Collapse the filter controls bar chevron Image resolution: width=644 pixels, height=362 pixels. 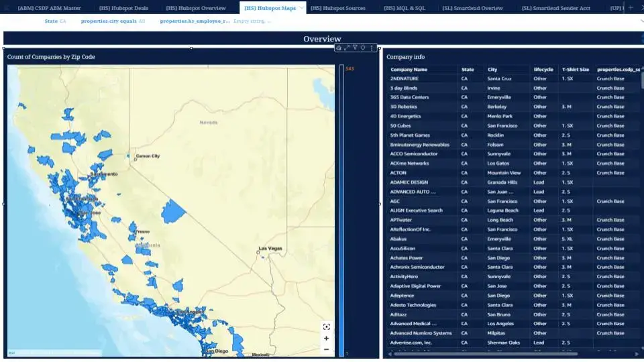pos(640,21)
